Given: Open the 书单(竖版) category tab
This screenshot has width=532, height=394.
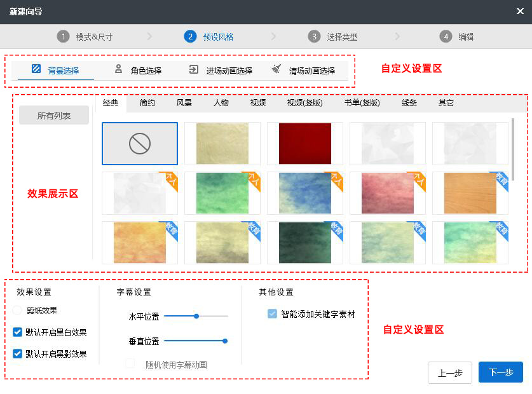Looking at the screenshot, I should tap(362, 103).
